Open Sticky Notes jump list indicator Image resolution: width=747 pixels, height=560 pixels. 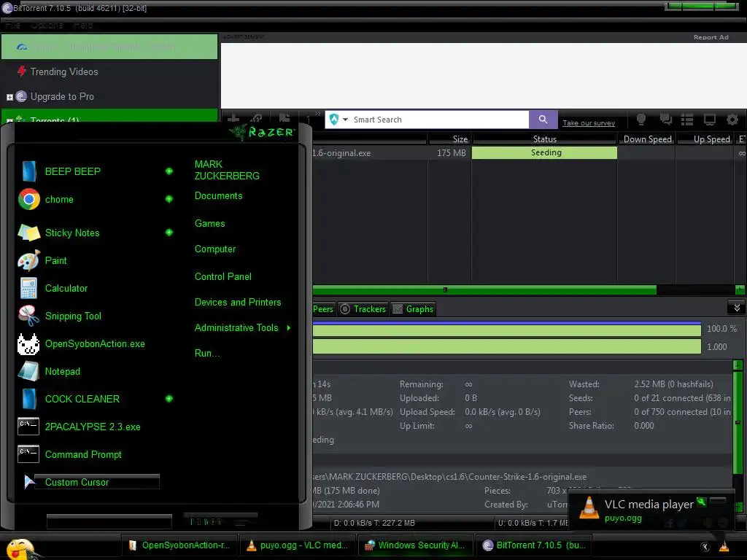pos(169,233)
